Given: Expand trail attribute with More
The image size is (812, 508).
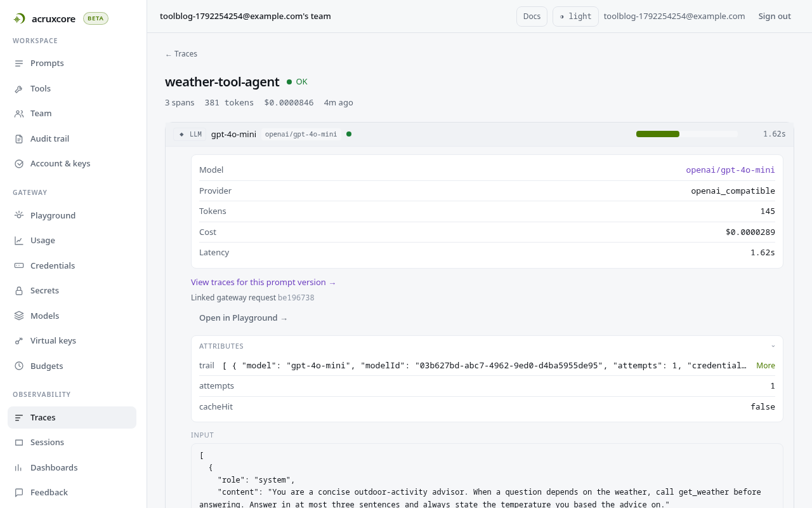Looking at the screenshot, I should (x=766, y=366).
